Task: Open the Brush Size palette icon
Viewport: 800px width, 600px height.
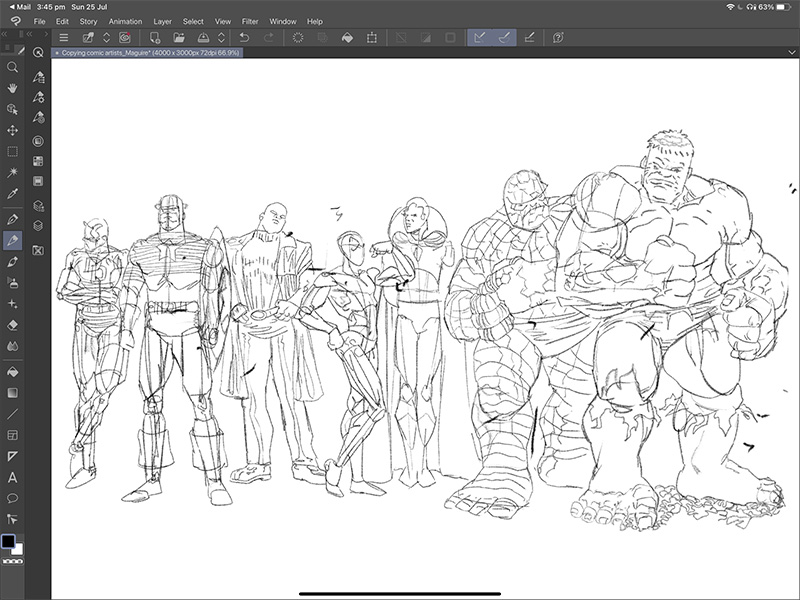Action: pyautogui.click(x=38, y=117)
